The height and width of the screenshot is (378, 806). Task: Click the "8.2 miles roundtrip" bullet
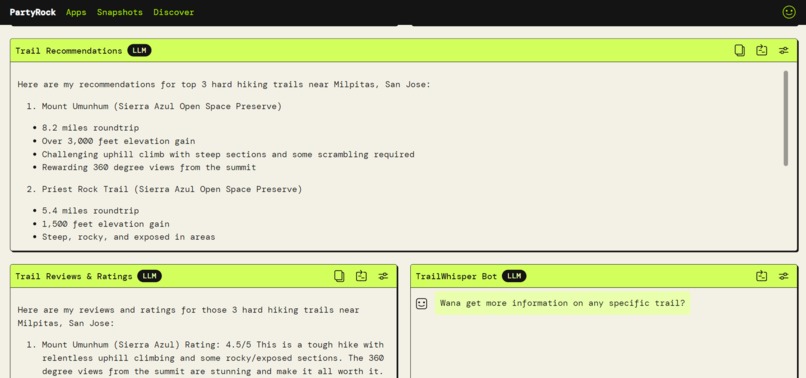pos(90,128)
